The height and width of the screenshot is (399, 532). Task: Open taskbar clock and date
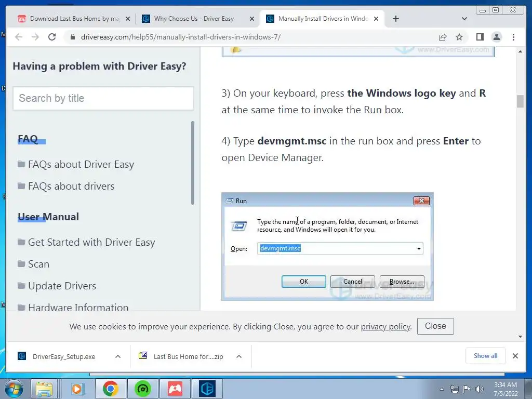506,389
